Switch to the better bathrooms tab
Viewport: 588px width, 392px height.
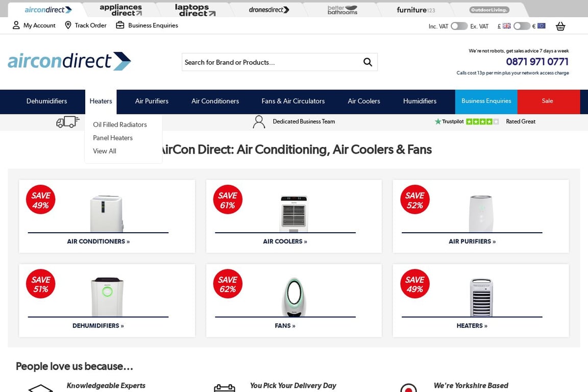click(x=342, y=10)
